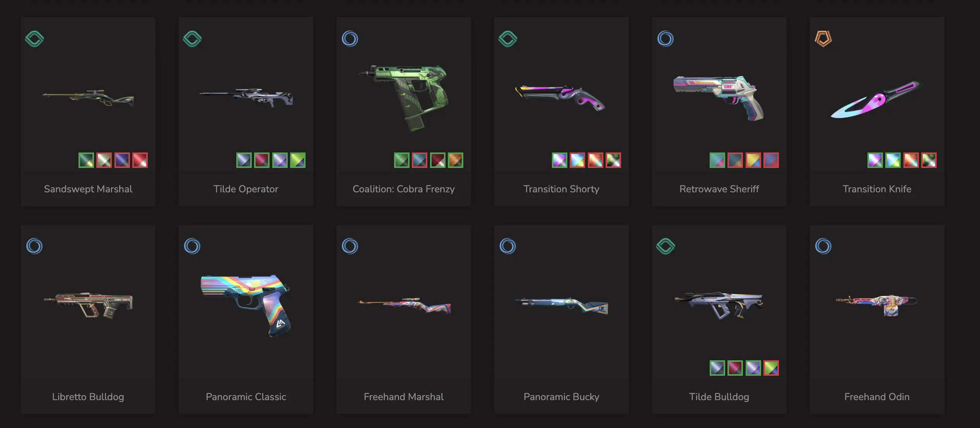Click the blue tier icon on Libretto Bulldog
This screenshot has height=428, width=980.
point(34,246)
